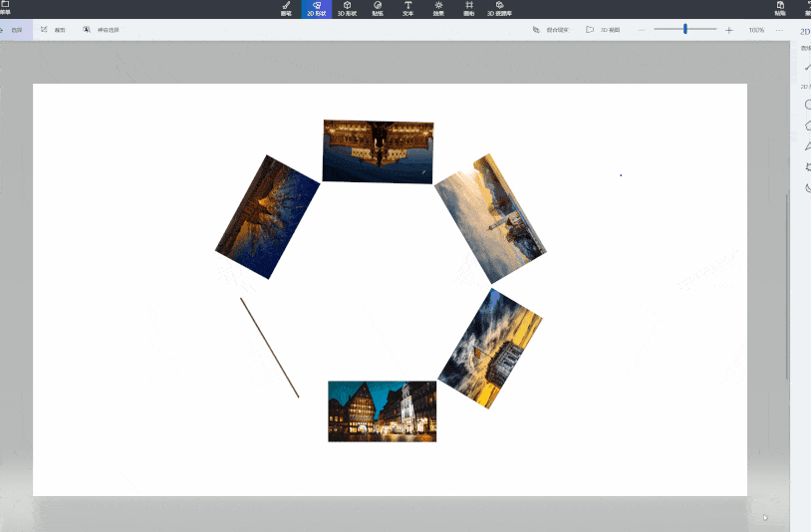Activate the Select tool
The width and height of the screenshot is (811, 532).
pyautogui.click(x=15, y=30)
